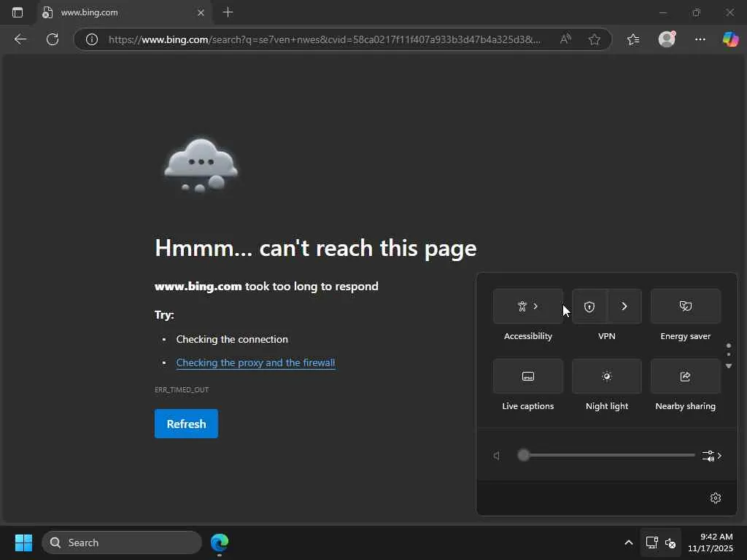Image resolution: width=747 pixels, height=560 pixels.
Task: Open the clock showing 9:42 AM
Action: coord(711,542)
